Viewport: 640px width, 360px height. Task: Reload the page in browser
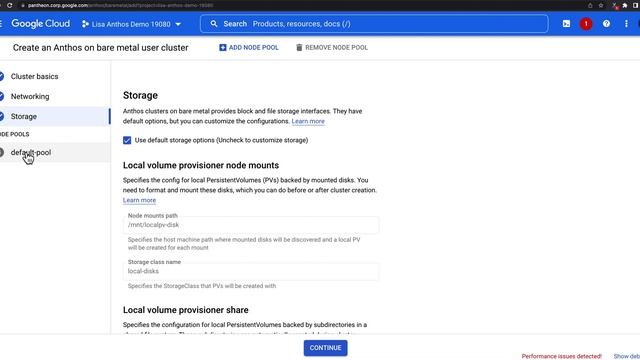click(x=9, y=5)
